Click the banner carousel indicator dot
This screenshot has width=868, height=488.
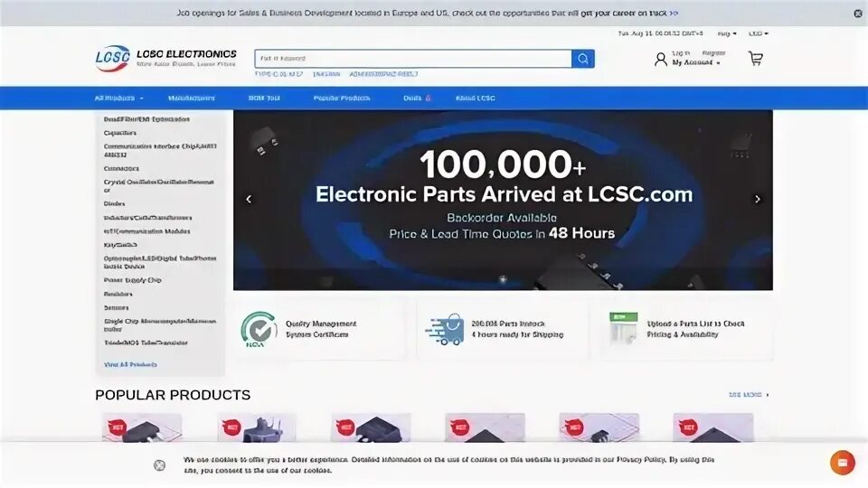[x=503, y=279]
